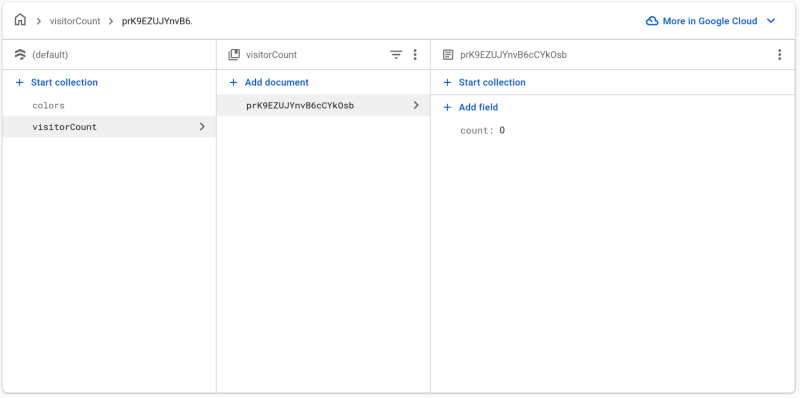The width and height of the screenshot is (800, 398).
Task: Click the collection icon in the visitorCount header
Action: pyautogui.click(x=234, y=55)
